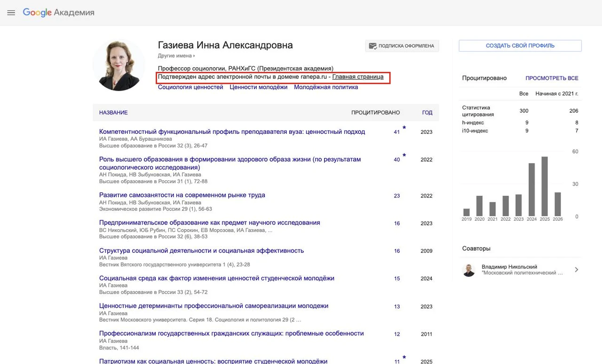Click year 2011 in publications list
The height and width of the screenshot is (364, 602).
tap(427, 334)
